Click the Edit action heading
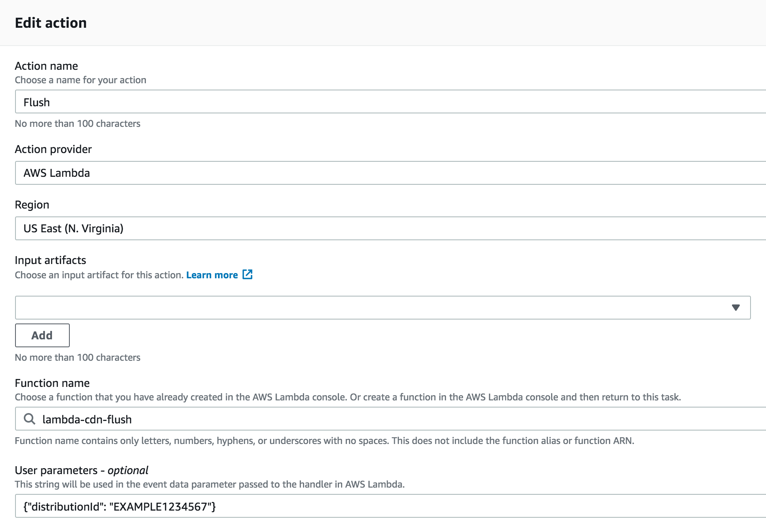 pyautogui.click(x=51, y=23)
